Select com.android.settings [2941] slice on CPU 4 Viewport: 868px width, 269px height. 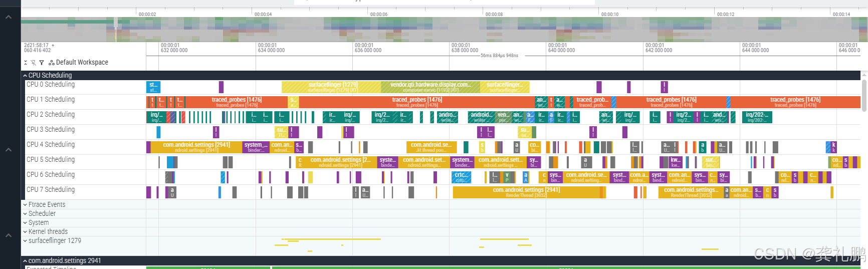point(196,147)
